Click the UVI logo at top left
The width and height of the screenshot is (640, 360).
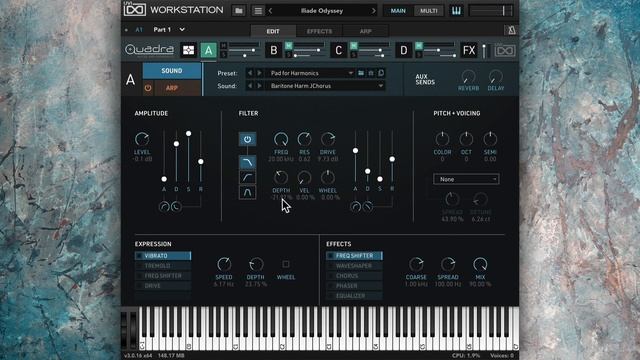(x=135, y=9)
